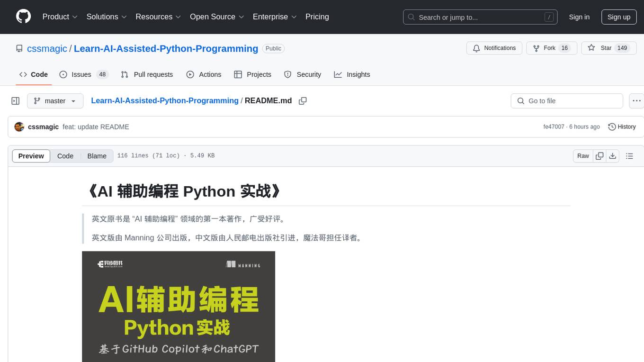This screenshot has width=644, height=362.
Task: Select the Blame view toggle
Action: click(x=97, y=156)
